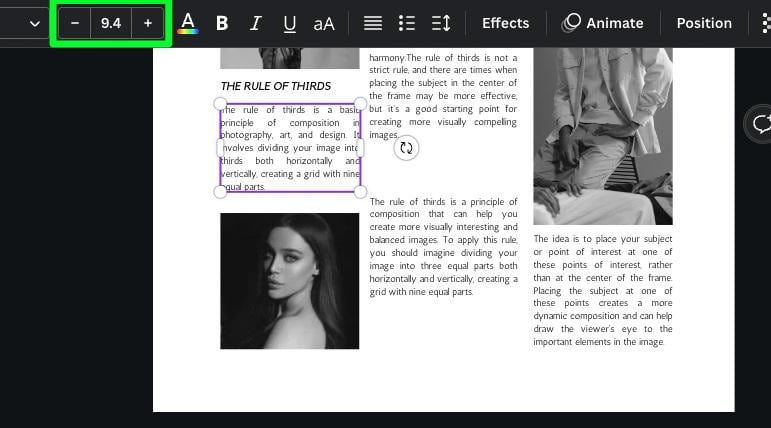Select paragraph starting 'The rule of thirds is a principle'
This screenshot has width=771, height=428.
(444, 246)
